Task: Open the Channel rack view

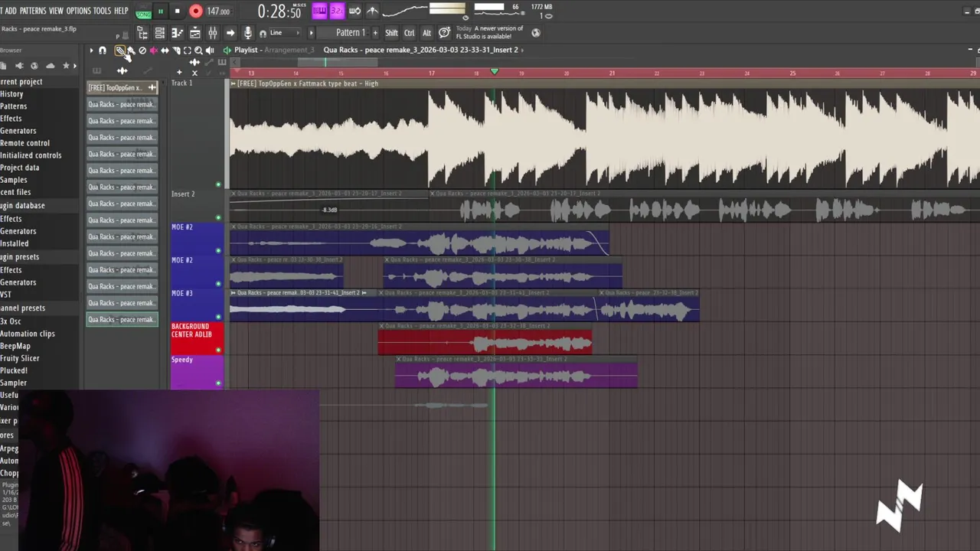Action: [x=159, y=33]
